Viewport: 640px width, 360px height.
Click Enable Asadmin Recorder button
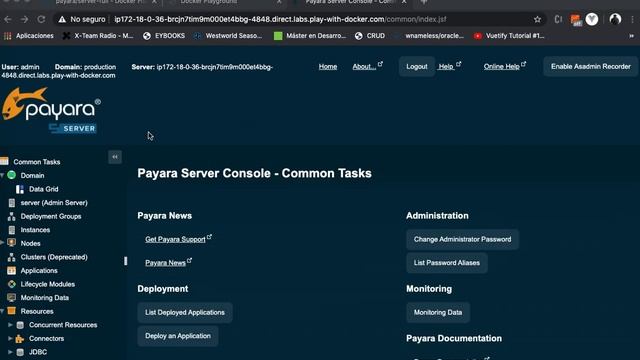tap(591, 67)
